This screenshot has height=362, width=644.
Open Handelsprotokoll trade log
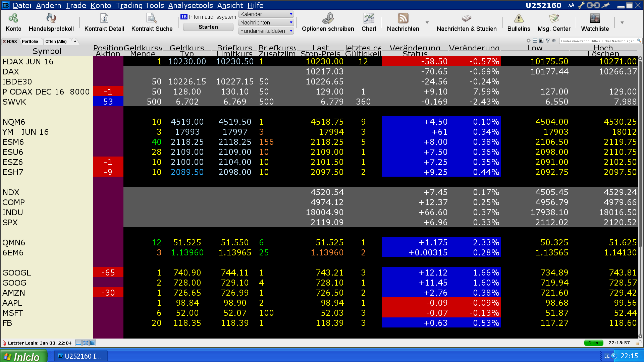pyautogui.click(x=51, y=18)
